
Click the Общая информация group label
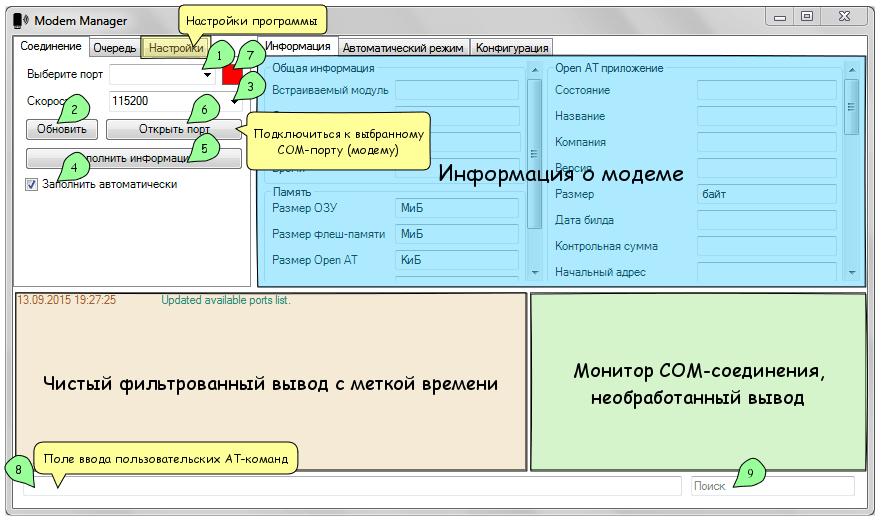pyautogui.click(x=323, y=68)
